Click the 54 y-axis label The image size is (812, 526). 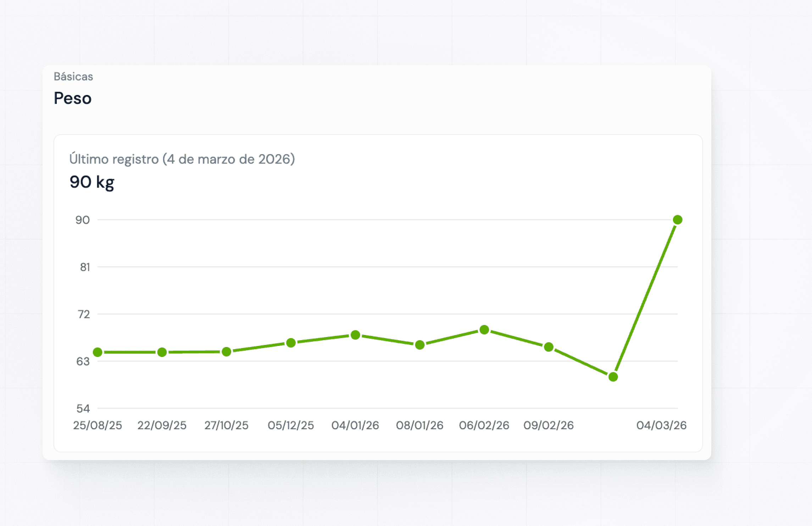pos(83,409)
